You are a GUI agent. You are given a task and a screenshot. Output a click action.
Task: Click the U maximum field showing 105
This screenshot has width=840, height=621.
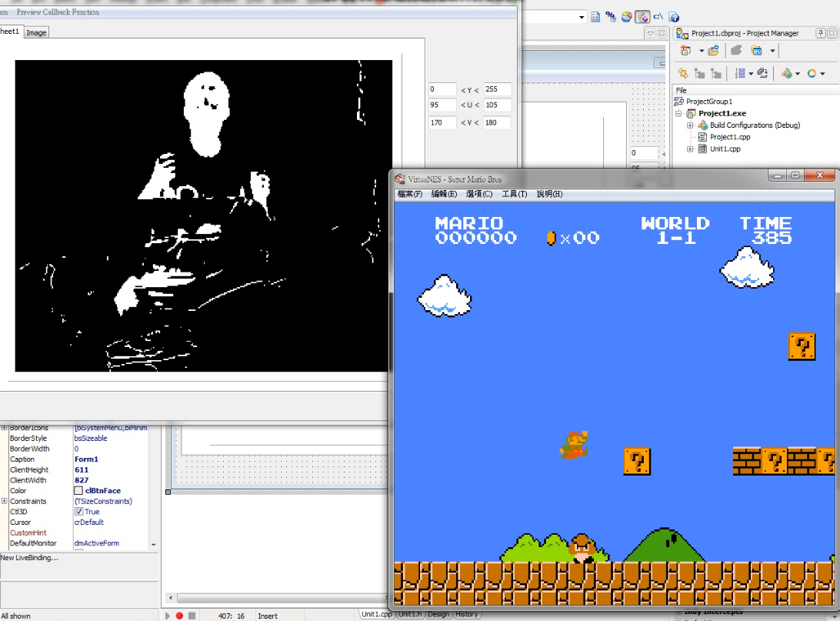[497, 105]
